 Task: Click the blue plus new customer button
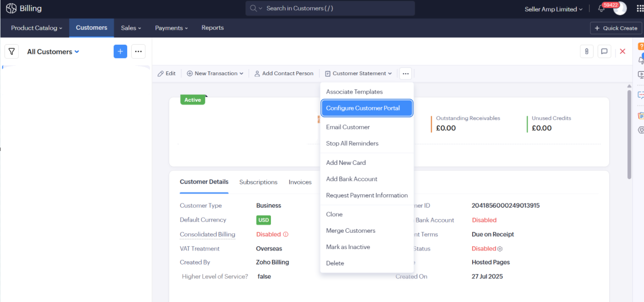click(120, 51)
